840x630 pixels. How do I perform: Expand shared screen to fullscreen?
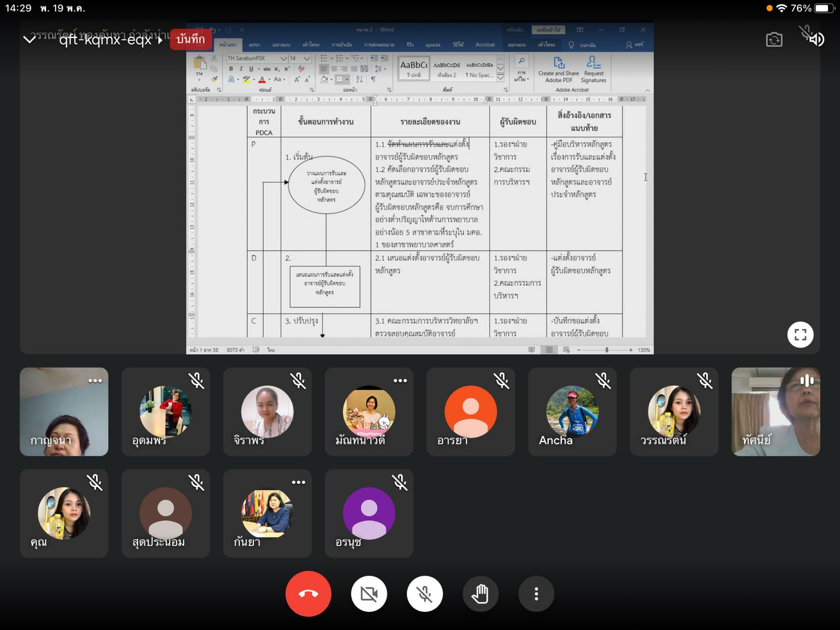pyautogui.click(x=800, y=335)
